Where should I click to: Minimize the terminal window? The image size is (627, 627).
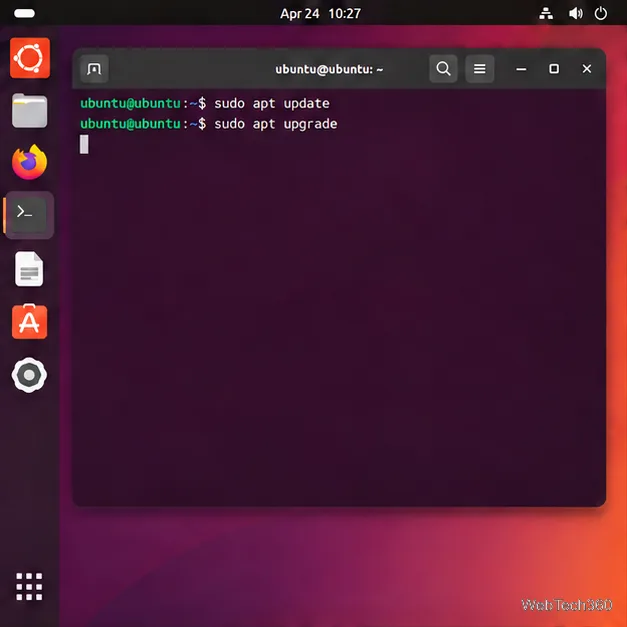tap(521, 69)
